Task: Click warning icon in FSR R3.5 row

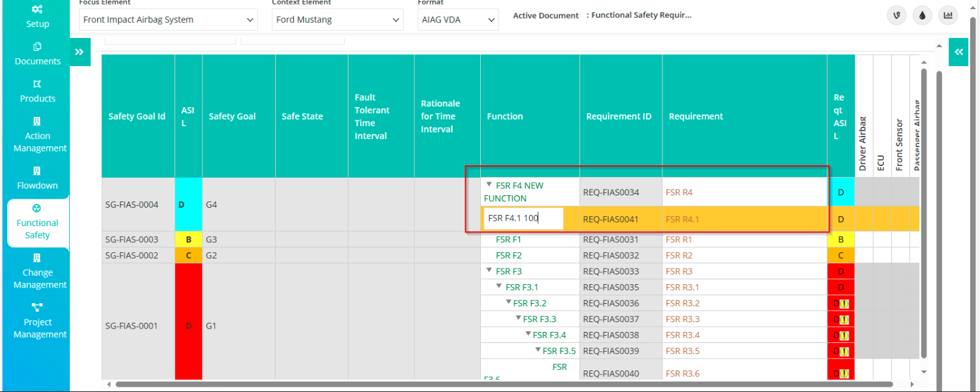Action: [844, 351]
